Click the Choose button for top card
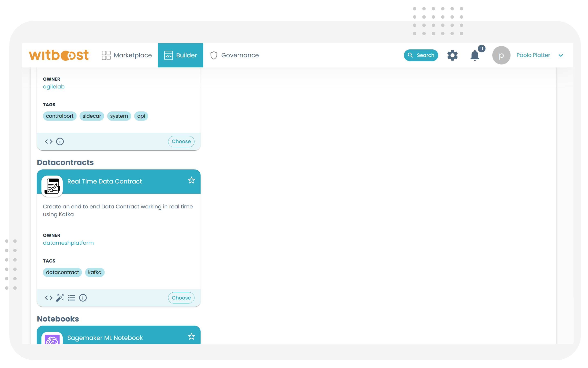The height and width of the screenshot is (368, 588). click(x=181, y=141)
